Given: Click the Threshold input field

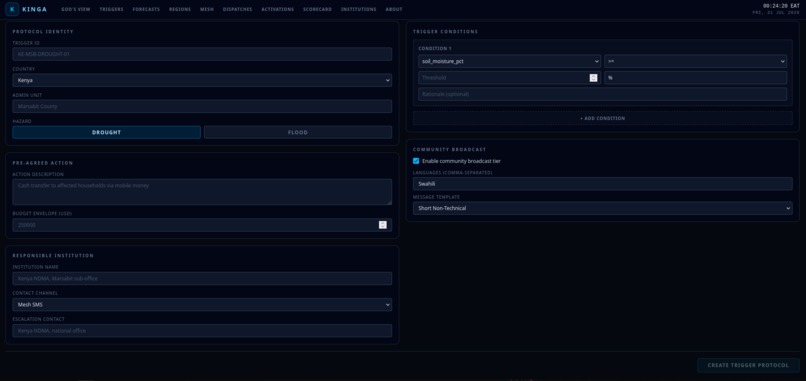Looking at the screenshot, I should pyautogui.click(x=509, y=78).
